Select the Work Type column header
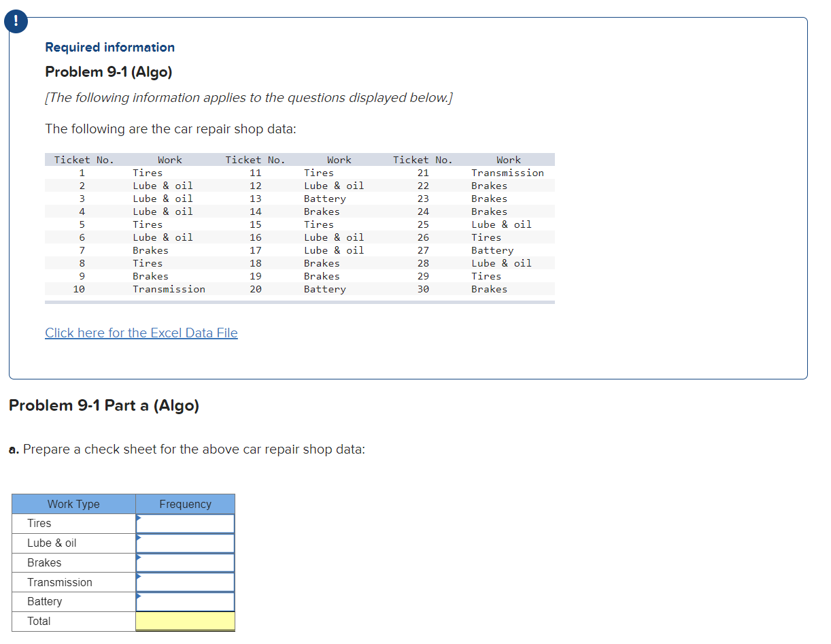Image resolution: width=831 pixels, height=644 pixels. click(x=73, y=504)
